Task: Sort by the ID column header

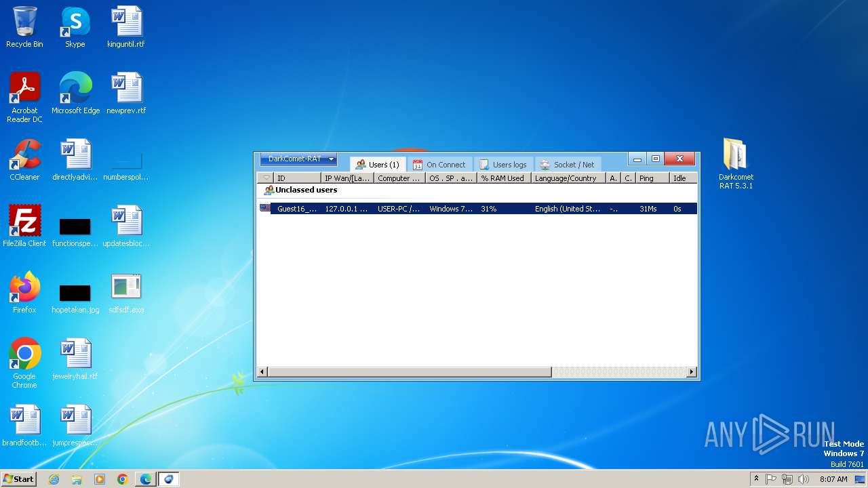Action: [x=297, y=178]
